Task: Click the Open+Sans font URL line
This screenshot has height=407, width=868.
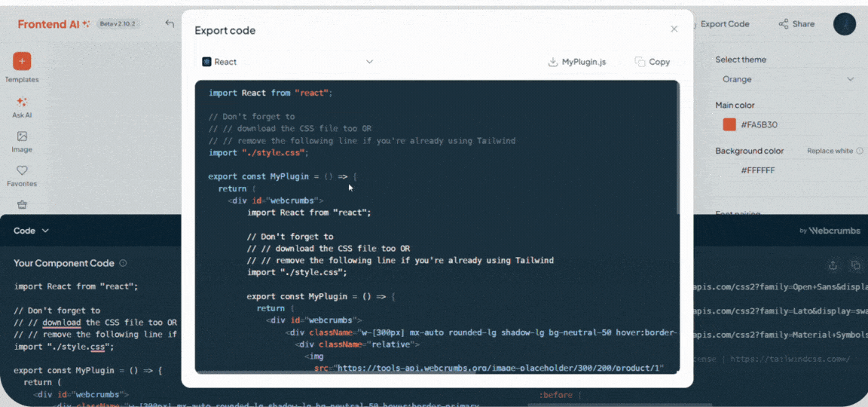Action: tap(781, 287)
